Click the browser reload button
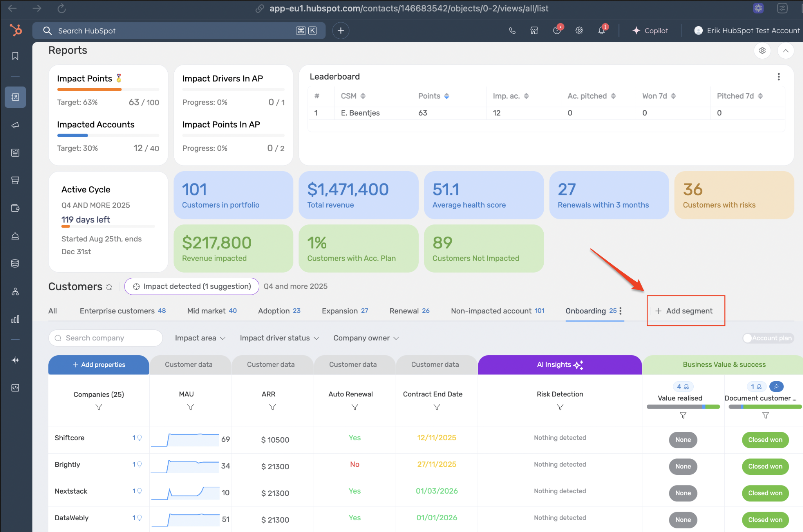This screenshot has width=803, height=532. pos(61,8)
